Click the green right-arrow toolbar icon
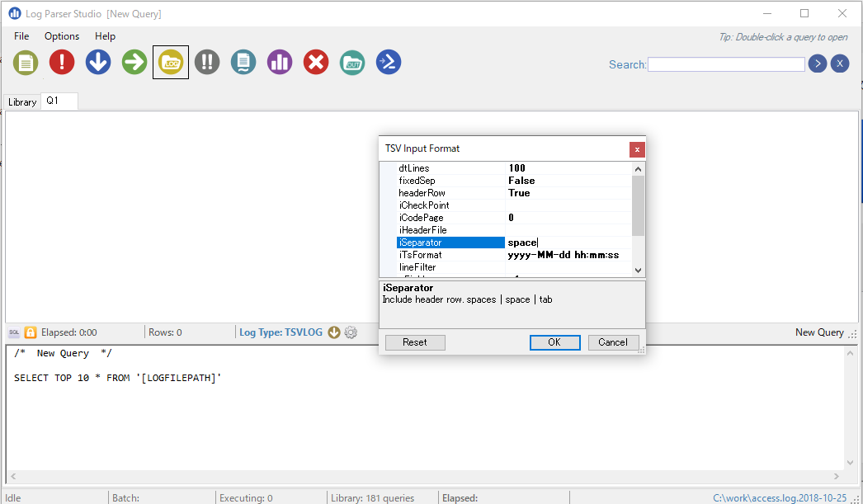The image size is (863, 504). [134, 62]
